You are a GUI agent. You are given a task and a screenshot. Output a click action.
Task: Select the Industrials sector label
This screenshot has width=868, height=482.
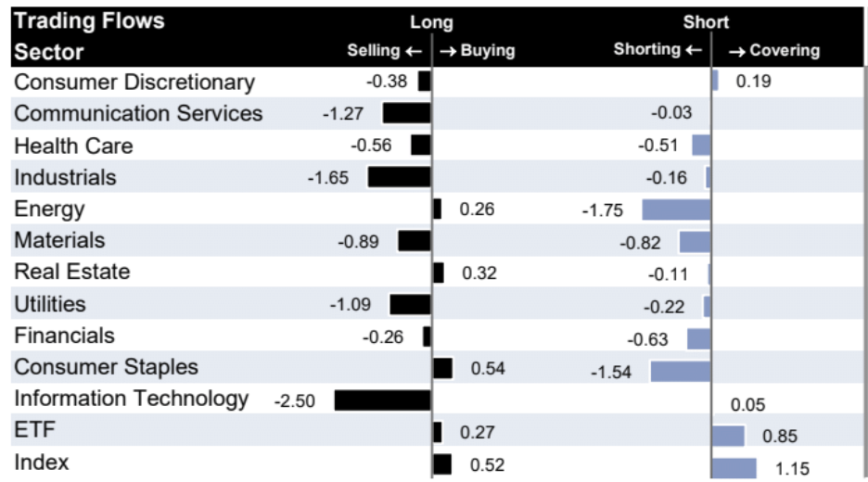(65, 177)
